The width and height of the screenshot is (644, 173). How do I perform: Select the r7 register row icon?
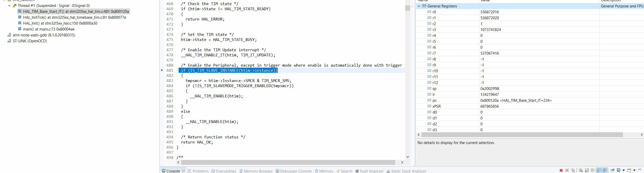(x=429, y=53)
